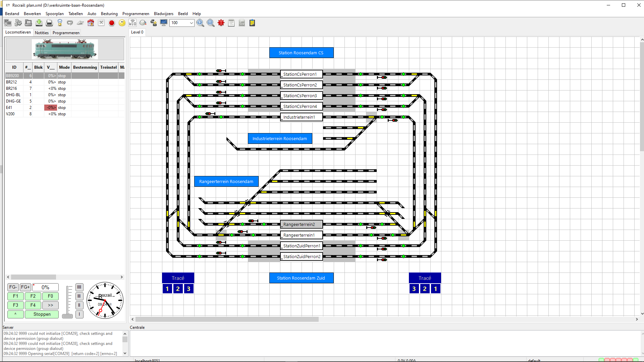The width and height of the screenshot is (644, 362).
Task: Click the lightbulb power icon in toolbar
Action: click(x=60, y=23)
